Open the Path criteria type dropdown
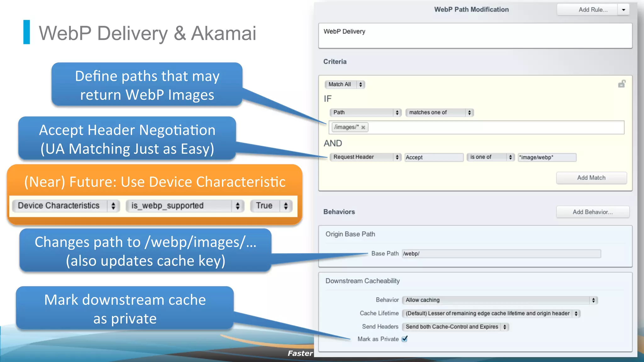The width and height of the screenshot is (644, 362). tap(365, 112)
